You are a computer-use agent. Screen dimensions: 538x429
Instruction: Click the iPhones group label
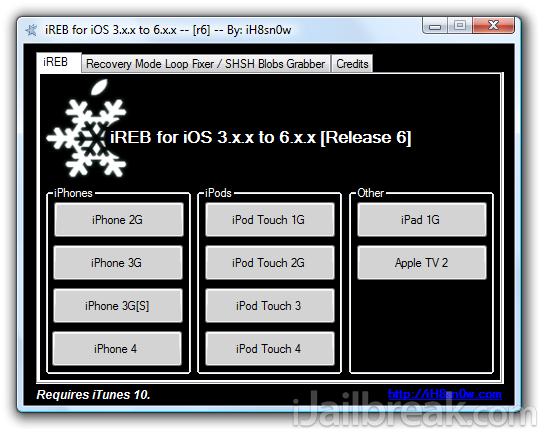tap(73, 193)
